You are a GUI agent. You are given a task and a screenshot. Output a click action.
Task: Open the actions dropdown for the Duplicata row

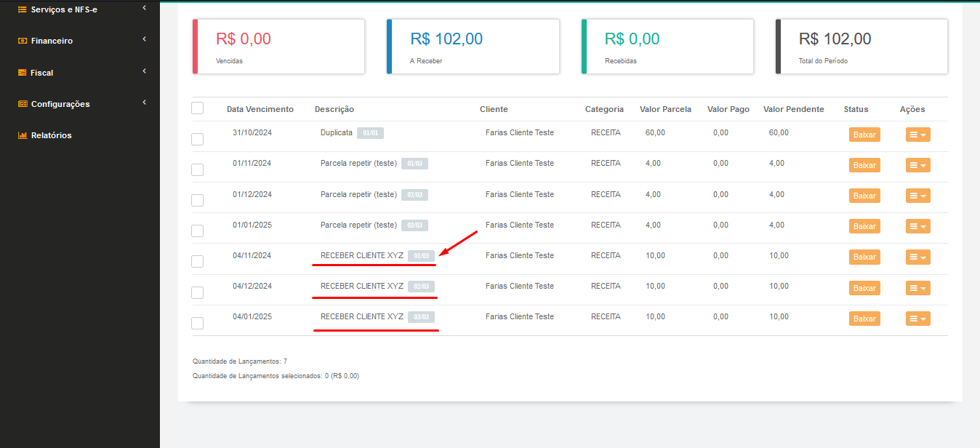(x=917, y=135)
